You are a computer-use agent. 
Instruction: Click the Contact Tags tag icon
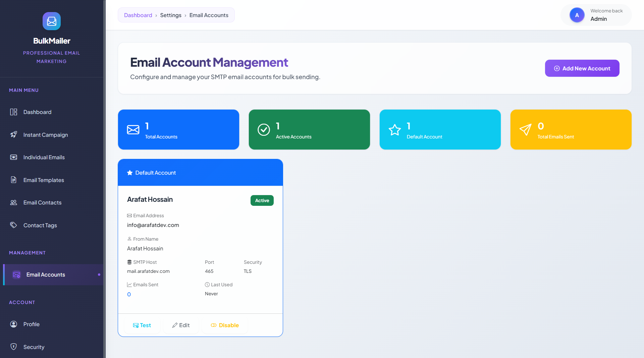(x=13, y=225)
